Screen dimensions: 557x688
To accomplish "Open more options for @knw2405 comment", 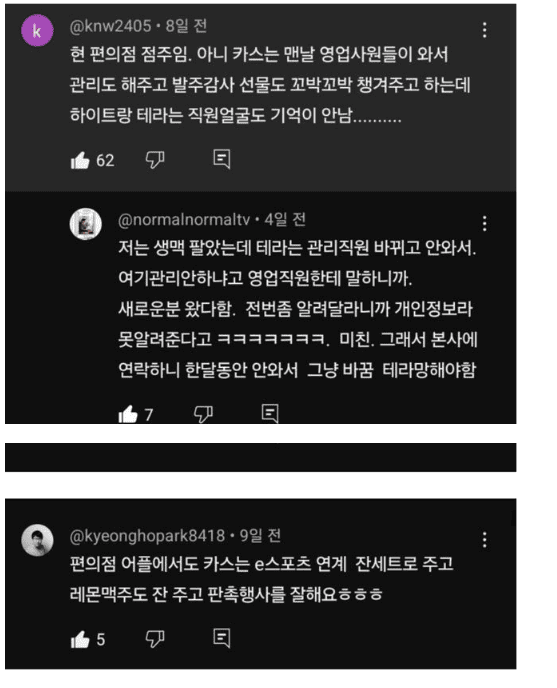I will click(484, 30).
